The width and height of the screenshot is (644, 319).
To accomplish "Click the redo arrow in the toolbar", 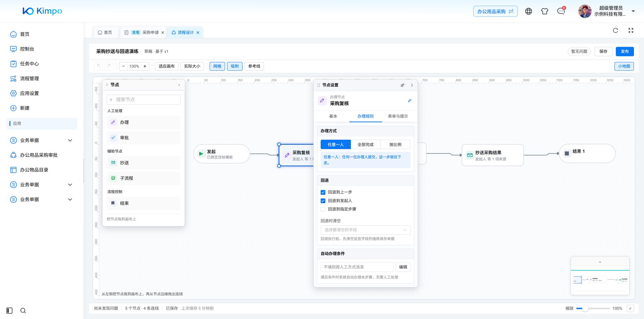I will point(109,66).
